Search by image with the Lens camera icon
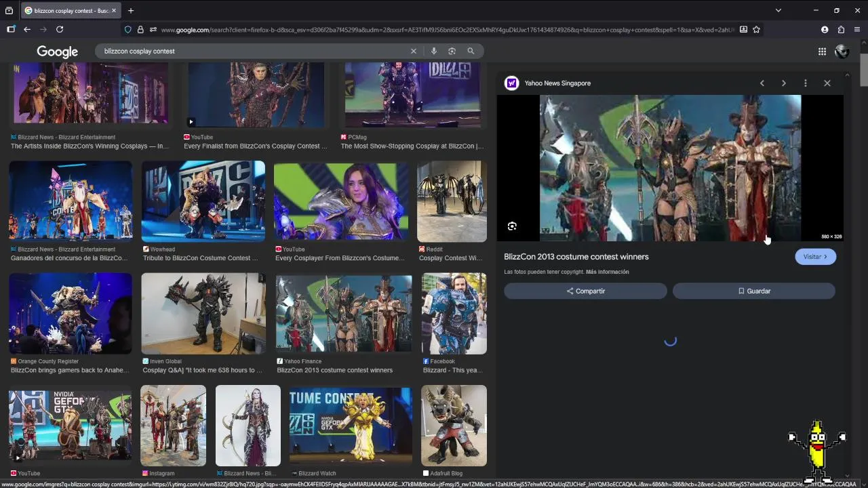 click(452, 51)
